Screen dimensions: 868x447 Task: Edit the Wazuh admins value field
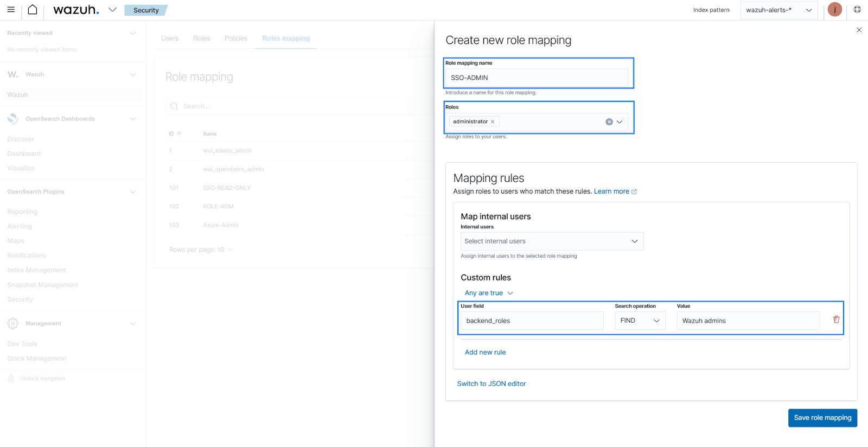click(x=748, y=321)
